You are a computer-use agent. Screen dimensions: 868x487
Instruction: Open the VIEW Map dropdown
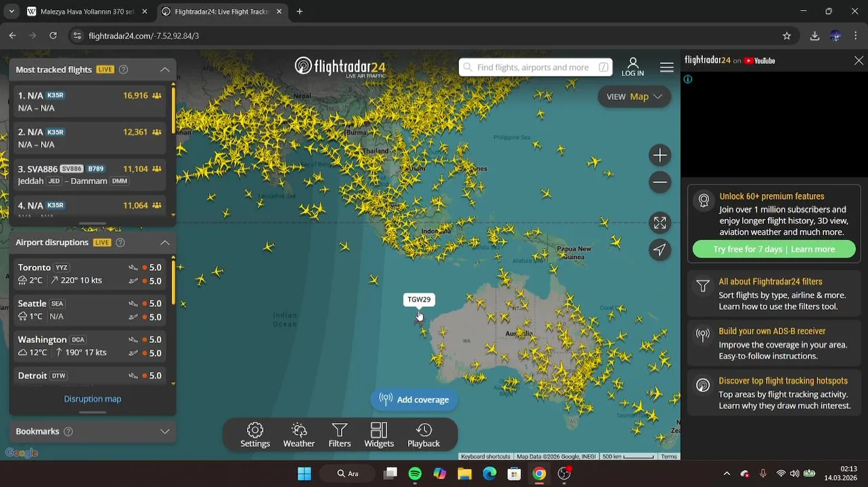click(634, 96)
